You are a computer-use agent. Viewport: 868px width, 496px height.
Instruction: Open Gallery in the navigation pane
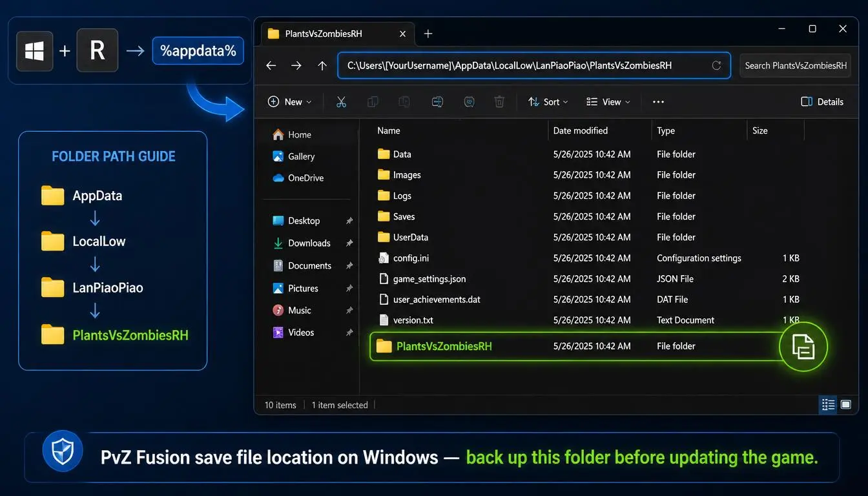[294, 156]
